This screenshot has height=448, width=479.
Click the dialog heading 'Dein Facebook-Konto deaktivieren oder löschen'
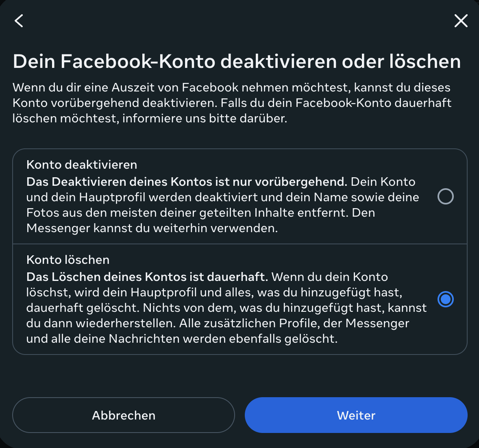(237, 61)
